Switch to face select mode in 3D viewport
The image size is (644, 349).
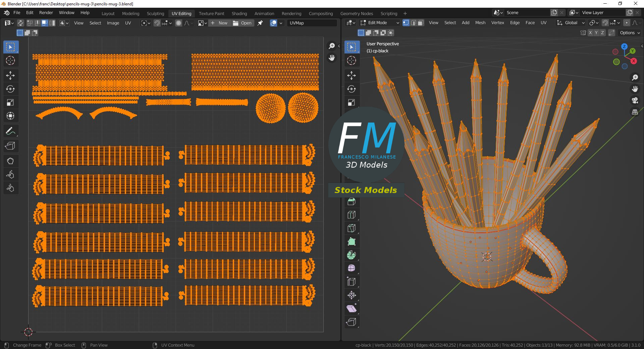point(421,23)
